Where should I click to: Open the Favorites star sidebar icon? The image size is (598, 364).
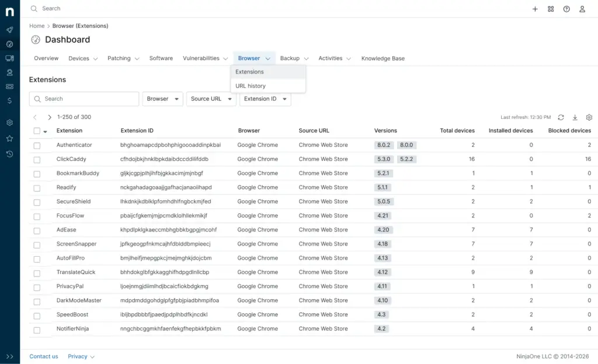point(10,139)
